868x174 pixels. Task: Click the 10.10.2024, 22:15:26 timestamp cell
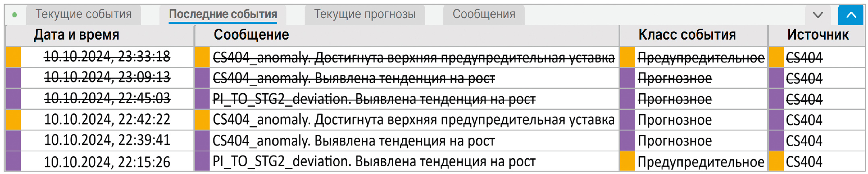[107, 162]
